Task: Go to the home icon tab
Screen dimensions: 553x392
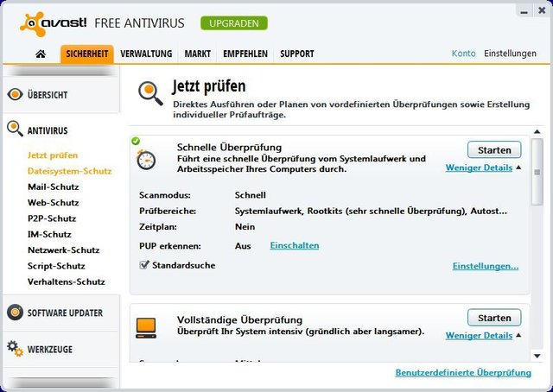Action: [41, 54]
